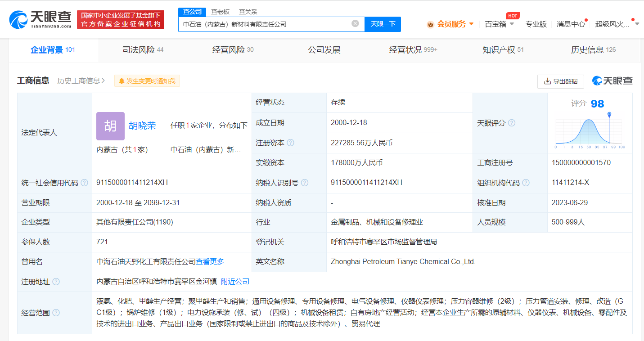The width and height of the screenshot is (644, 341).
Task: Click the 导出数据 export button
Action: pyautogui.click(x=561, y=81)
